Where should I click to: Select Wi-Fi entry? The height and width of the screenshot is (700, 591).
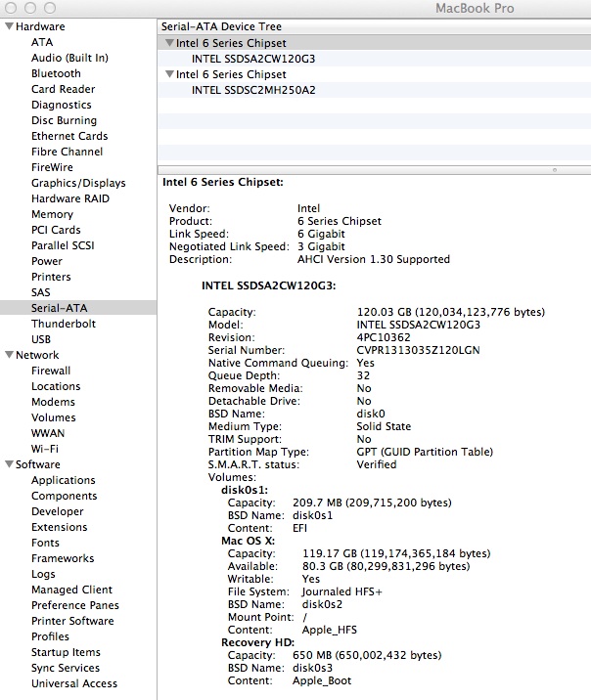point(45,449)
